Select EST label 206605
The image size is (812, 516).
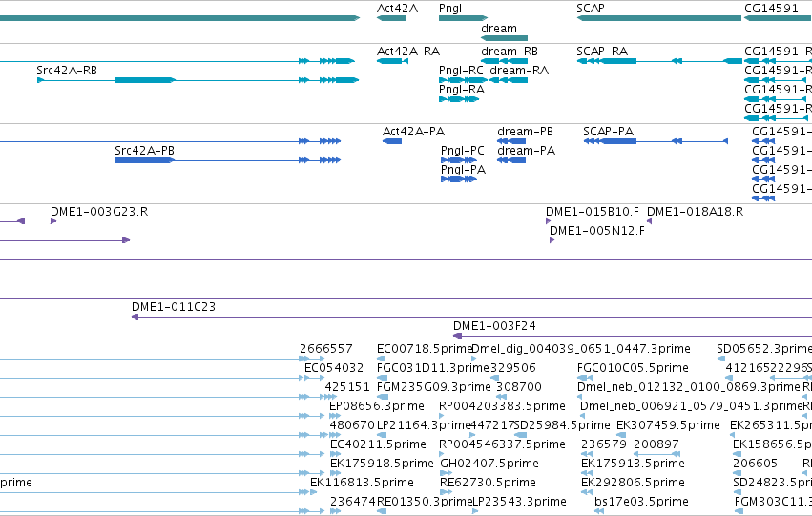pos(755,464)
